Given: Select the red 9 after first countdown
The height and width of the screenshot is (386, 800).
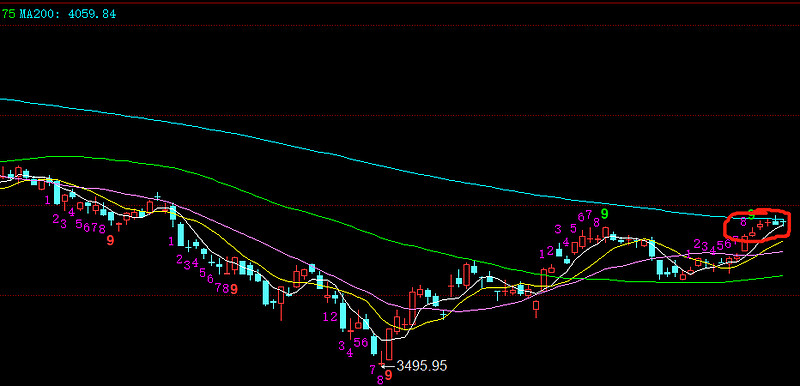Looking at the screenshot, I should 110,240.
